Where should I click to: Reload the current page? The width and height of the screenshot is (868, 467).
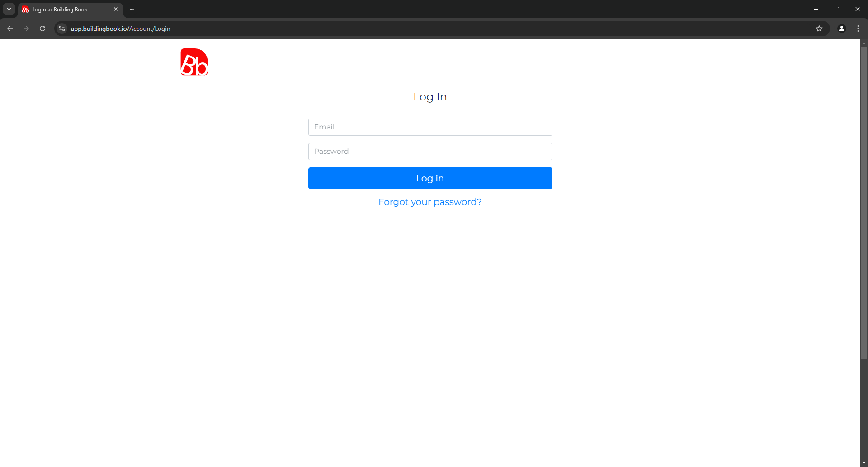[42, 28]
